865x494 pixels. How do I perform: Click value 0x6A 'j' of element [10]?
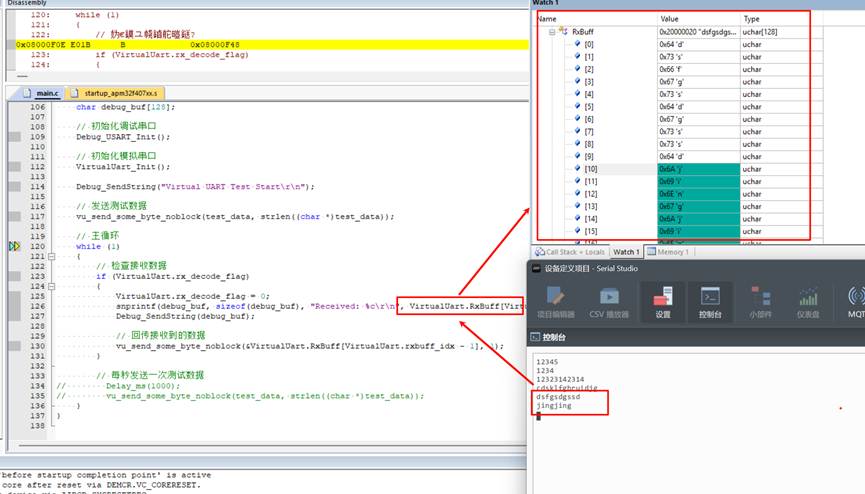pyautogui.click(x=698, y=169)
